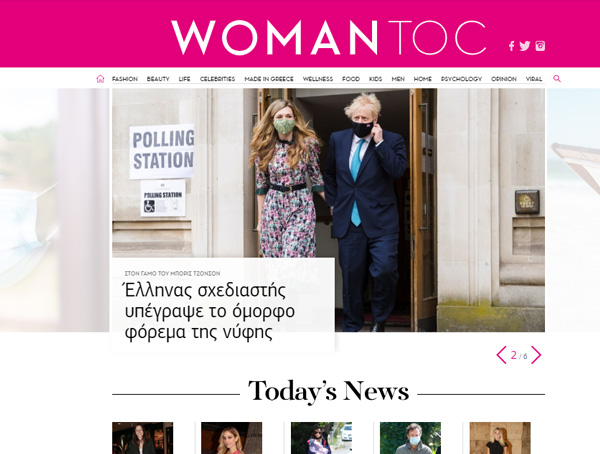Open the Beauty menu section

coord(158,79)
